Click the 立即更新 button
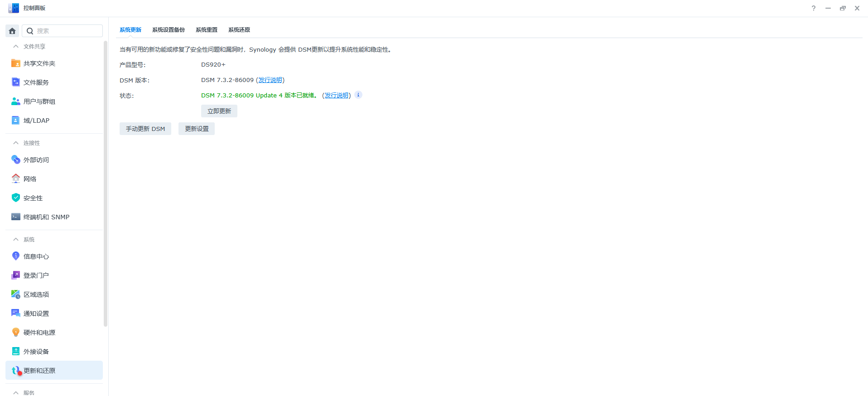868x396 pixels. (219, 111)
